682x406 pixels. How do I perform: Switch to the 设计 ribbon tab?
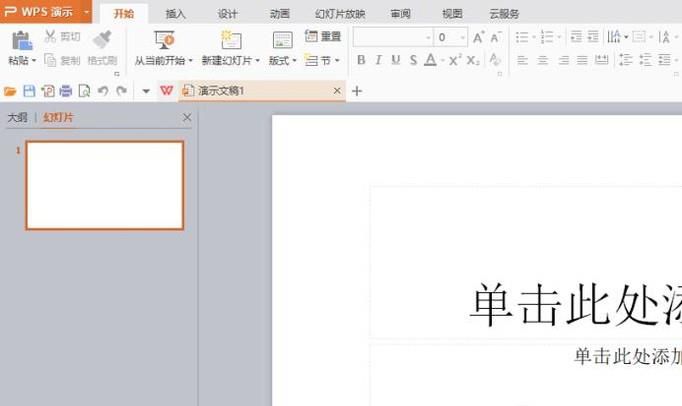click(x=227, y=14)
